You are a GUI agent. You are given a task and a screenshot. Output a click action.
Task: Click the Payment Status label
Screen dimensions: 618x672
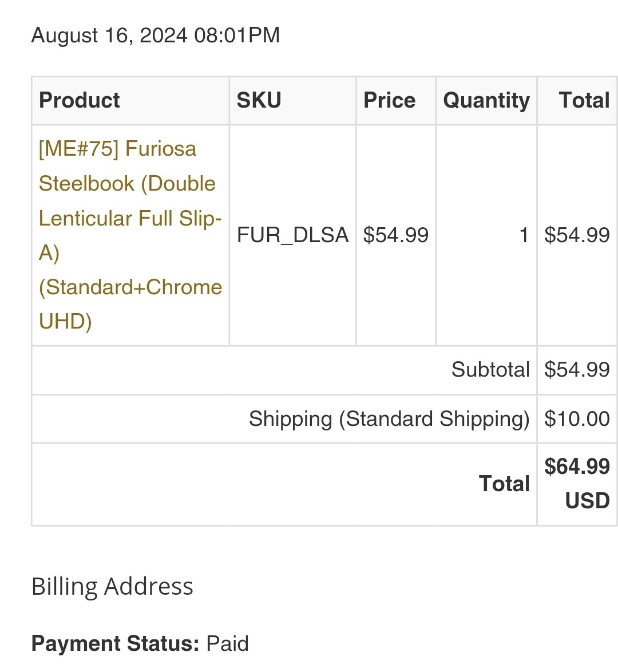coord(115,643)
